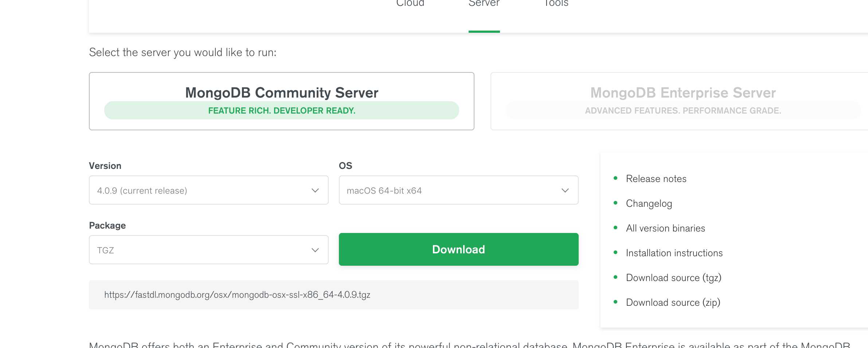Open the Changelog link
Image resolution: width=868 pixels, height=348 pixels.
(649, 203)
